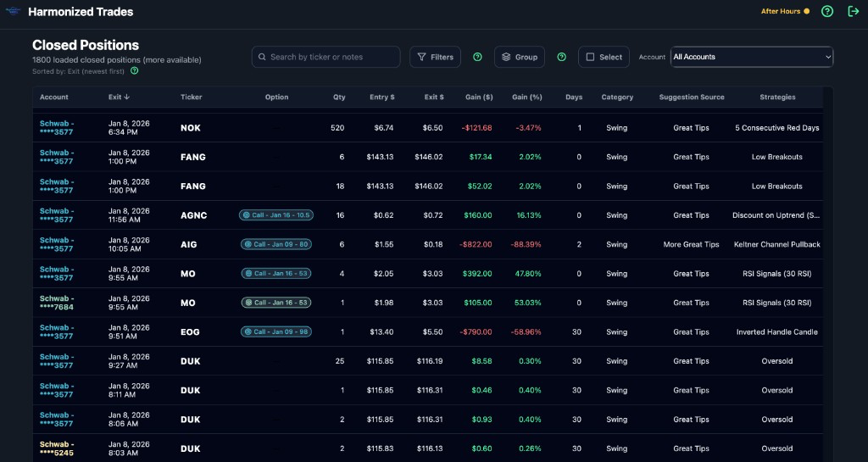Viewport: 868px width, 462px height.
Task: Click DUK ticker in 9:27 AM row
Action: [191, 361]
